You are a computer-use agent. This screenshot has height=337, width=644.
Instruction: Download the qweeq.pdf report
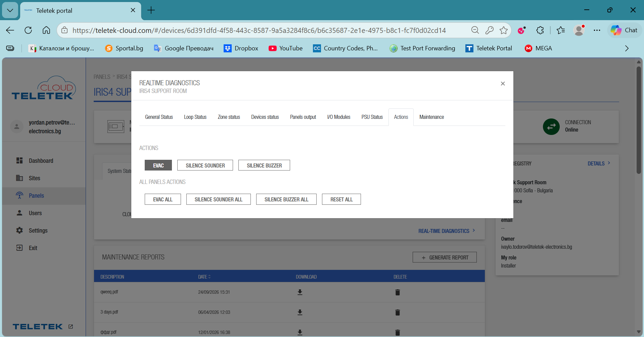(300, 292)
